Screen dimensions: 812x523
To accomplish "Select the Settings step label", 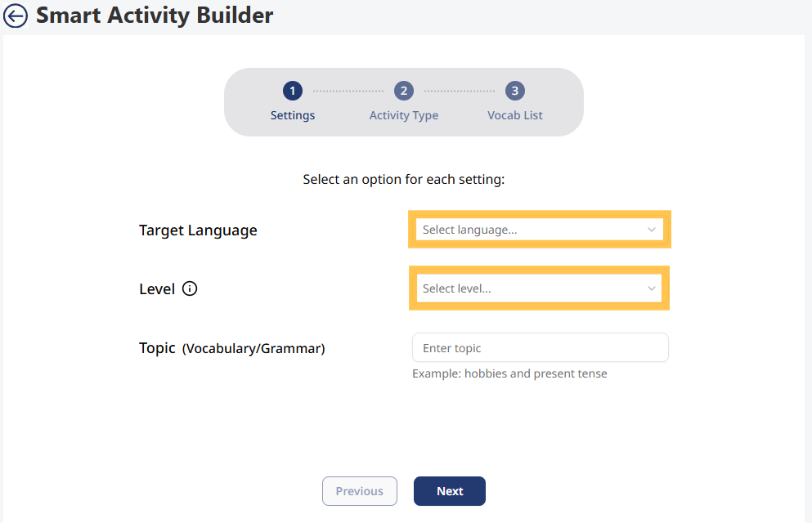I will (292, 115).
